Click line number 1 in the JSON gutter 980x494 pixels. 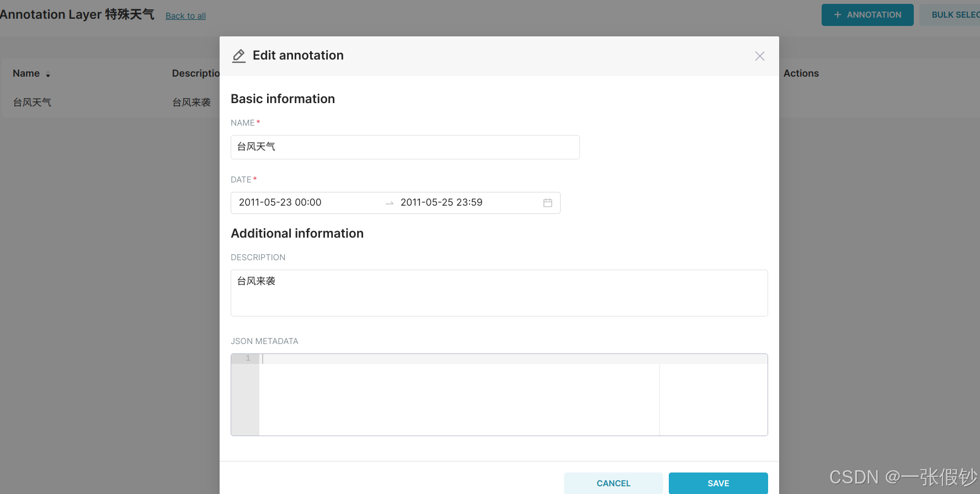point(248,358)
